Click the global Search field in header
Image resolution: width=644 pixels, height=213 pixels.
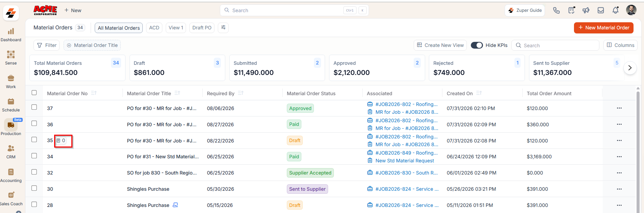point(294,10)
